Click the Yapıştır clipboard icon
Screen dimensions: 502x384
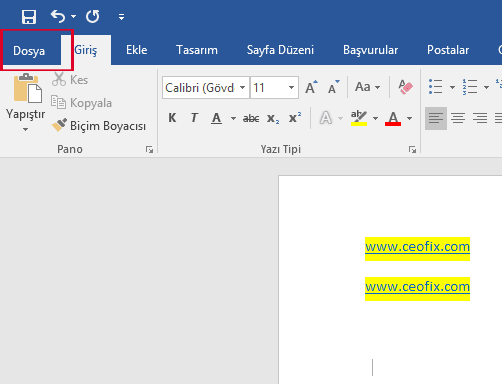pyautogui.click(x=28, y=88)
